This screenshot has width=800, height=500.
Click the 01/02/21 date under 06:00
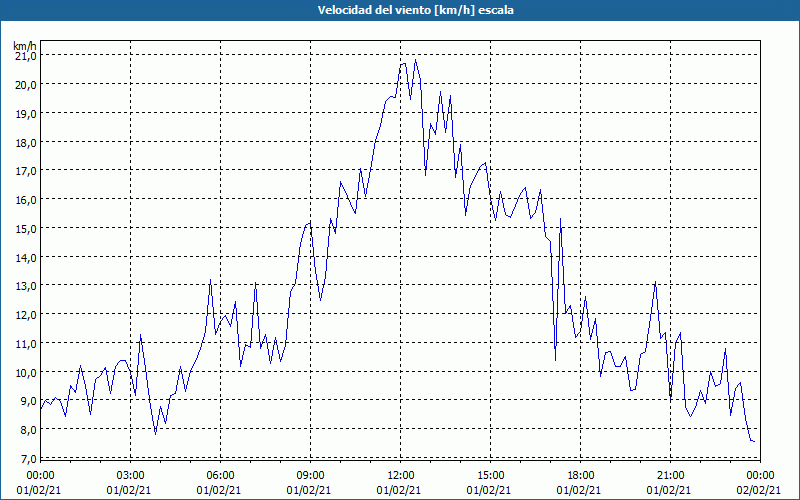pyautogui.click(x=219, y=490)
